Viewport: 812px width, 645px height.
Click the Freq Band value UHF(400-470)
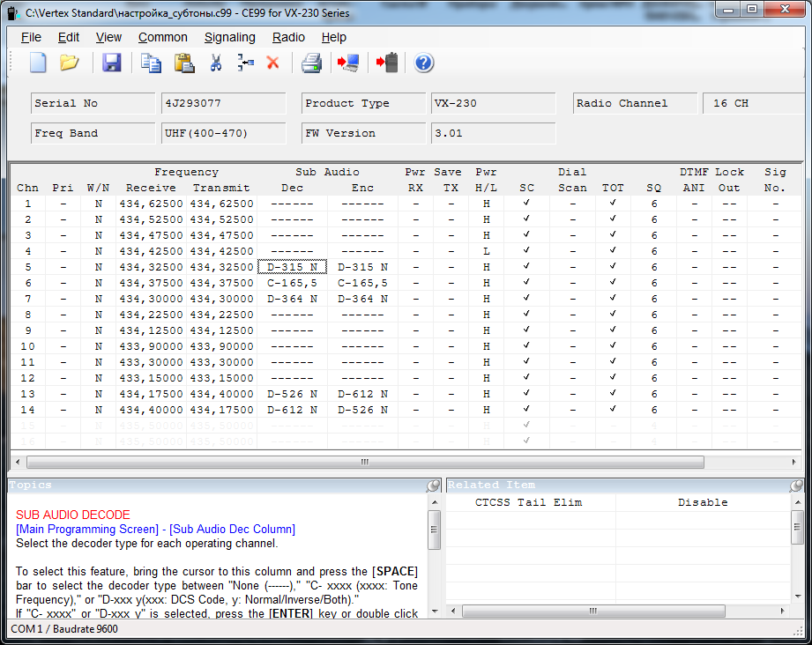pos(223,133)
